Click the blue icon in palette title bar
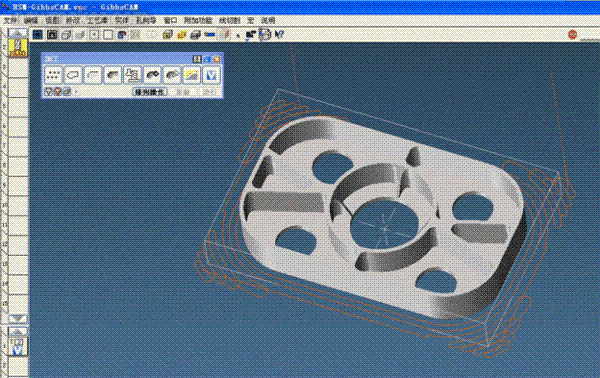600x378 pixels. [x=207, y=59]
